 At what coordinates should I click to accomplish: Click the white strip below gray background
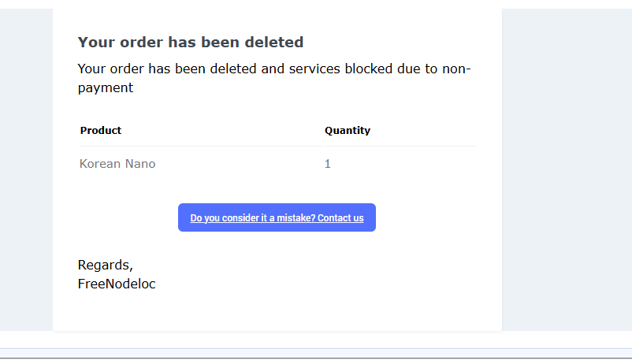(316, 340)
